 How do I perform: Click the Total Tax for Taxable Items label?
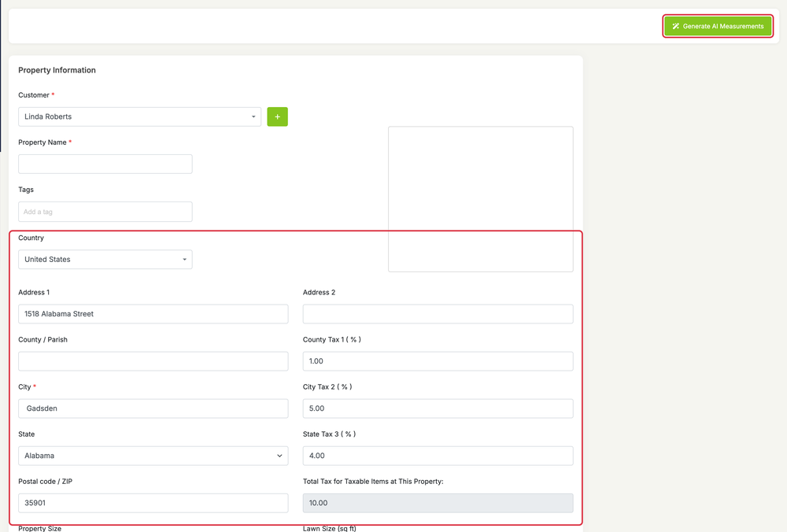pos(373,482)
